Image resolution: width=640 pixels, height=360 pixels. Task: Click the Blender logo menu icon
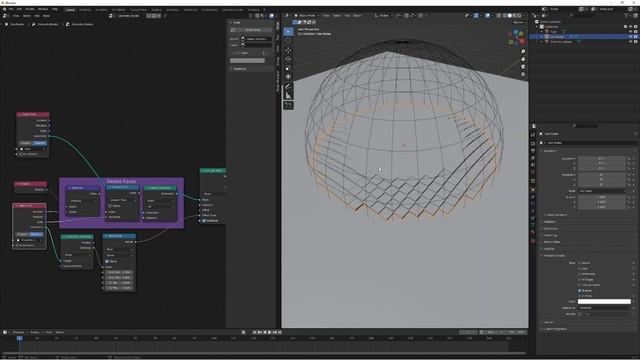[4, 9]
